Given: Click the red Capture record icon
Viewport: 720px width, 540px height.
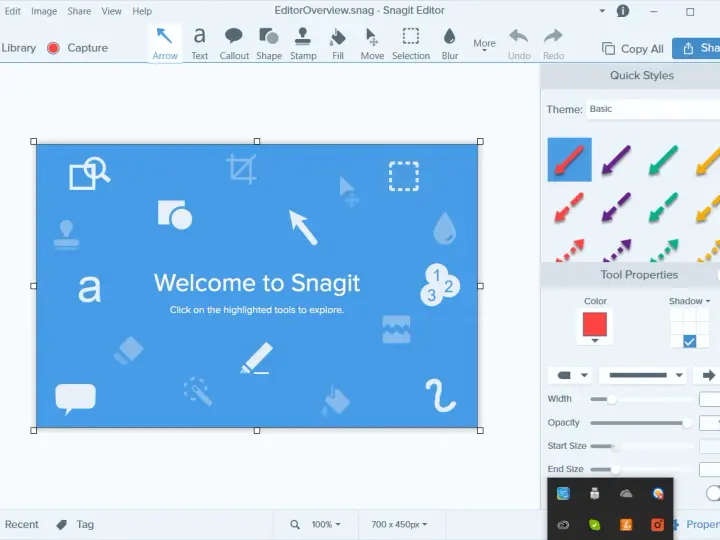Looking at the screenshot, I should 53,48.
